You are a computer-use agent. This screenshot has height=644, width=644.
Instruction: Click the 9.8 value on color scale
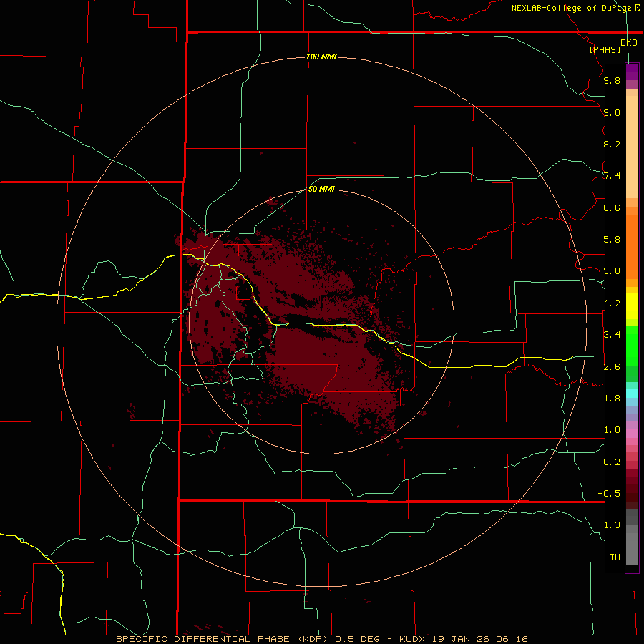pos(612,80)
